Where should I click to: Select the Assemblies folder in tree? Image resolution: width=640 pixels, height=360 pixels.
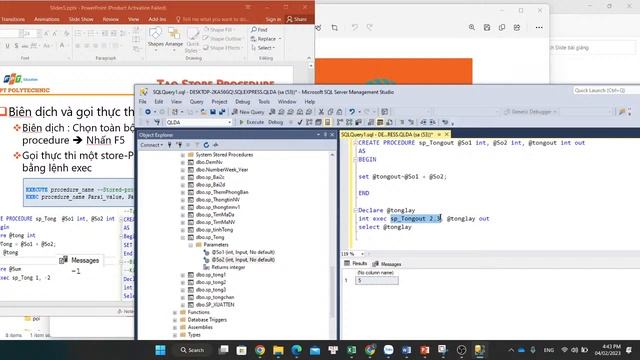coord(200,327)
